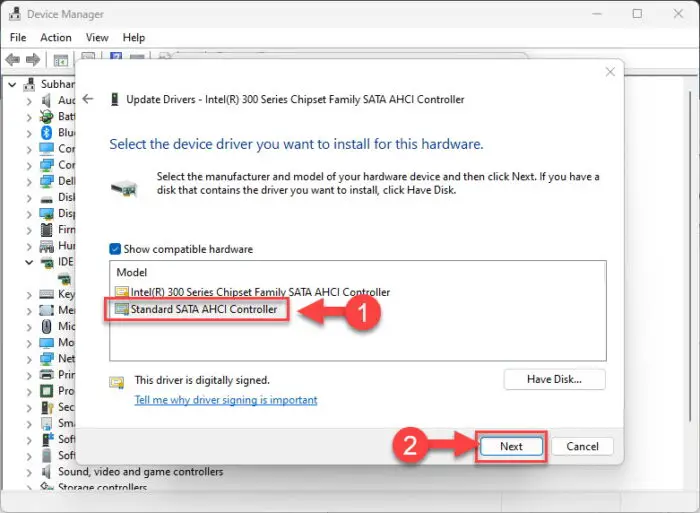Click the Bluetooth device category icon
The image size is (700, 513).
click(46, 133)
